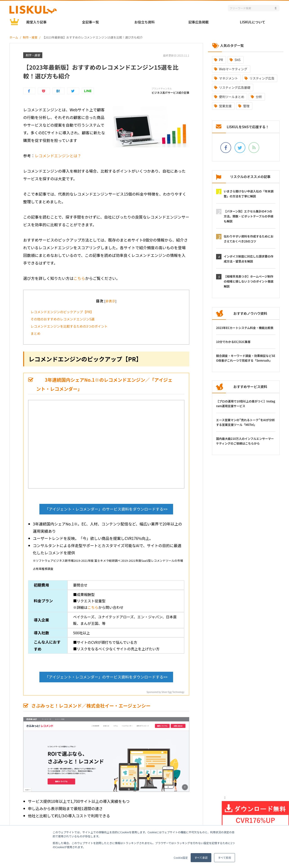Image resolution: width=289 pixels, height=868 pixels.
Task: Click ビジネス系ITサービス紹介記事 brand channel
Action: coord(170,93)
